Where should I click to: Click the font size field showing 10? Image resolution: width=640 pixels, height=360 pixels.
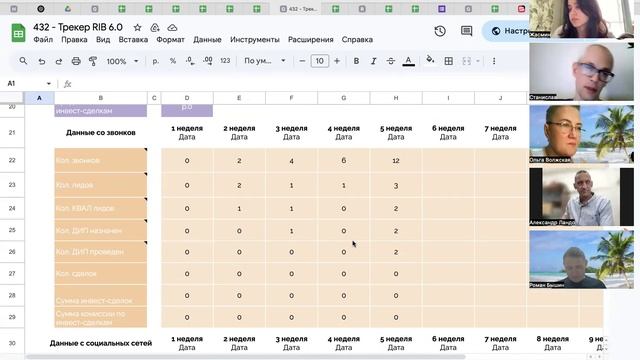click(320, 61)
